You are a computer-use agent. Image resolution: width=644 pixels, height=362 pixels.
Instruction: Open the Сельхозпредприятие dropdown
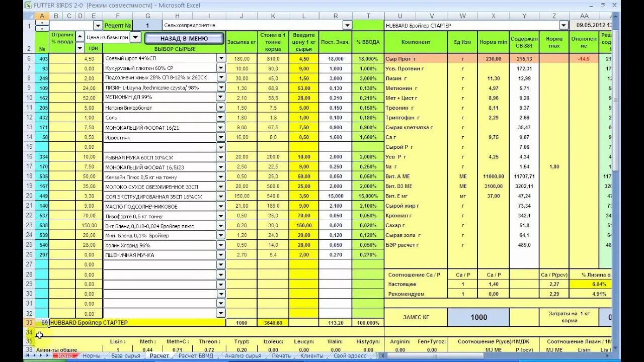click(347, 25)
